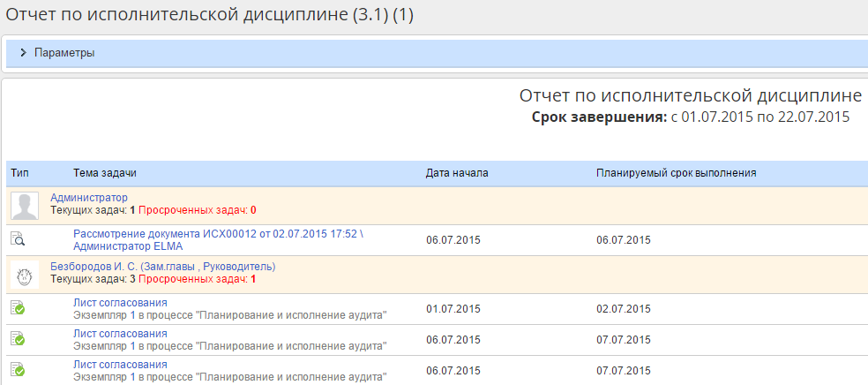Open Лист согласования due 02.07.2015
This screenshot has width=868, height=385.
tap(120, 303)
